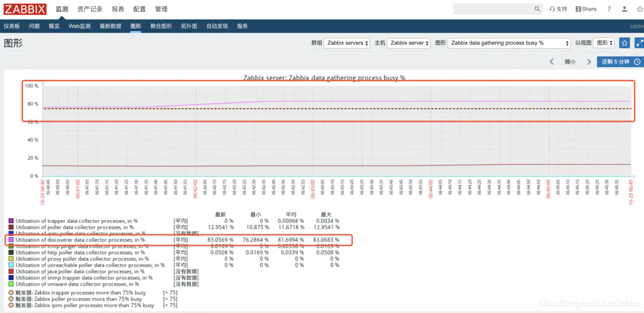Open the 支持 support link
Image resolution: width=644 pixels, height=313 pixels.
click(x=558, y=9)
